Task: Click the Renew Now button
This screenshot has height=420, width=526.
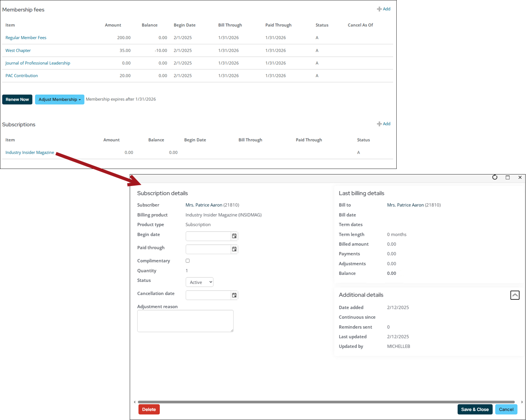Action: (17, 100)
